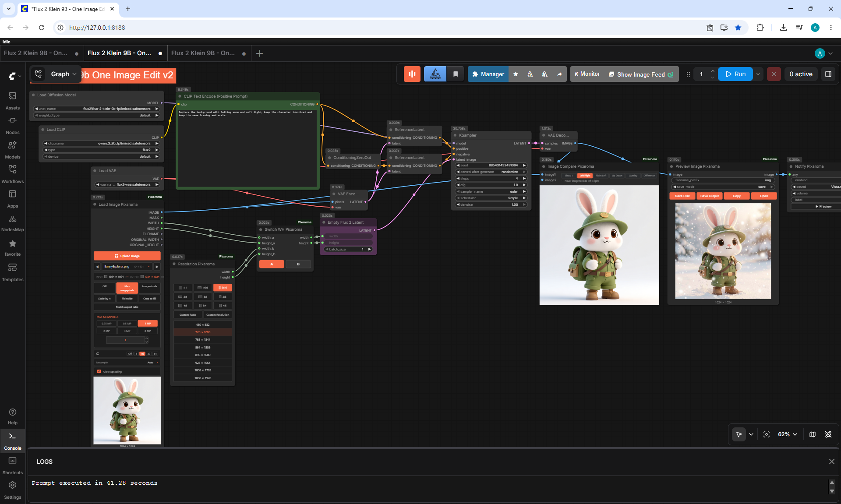Switch to the third Flux 2 Klein workflow tab
Viewport: 841px width, 504px height.
point(203,53)
